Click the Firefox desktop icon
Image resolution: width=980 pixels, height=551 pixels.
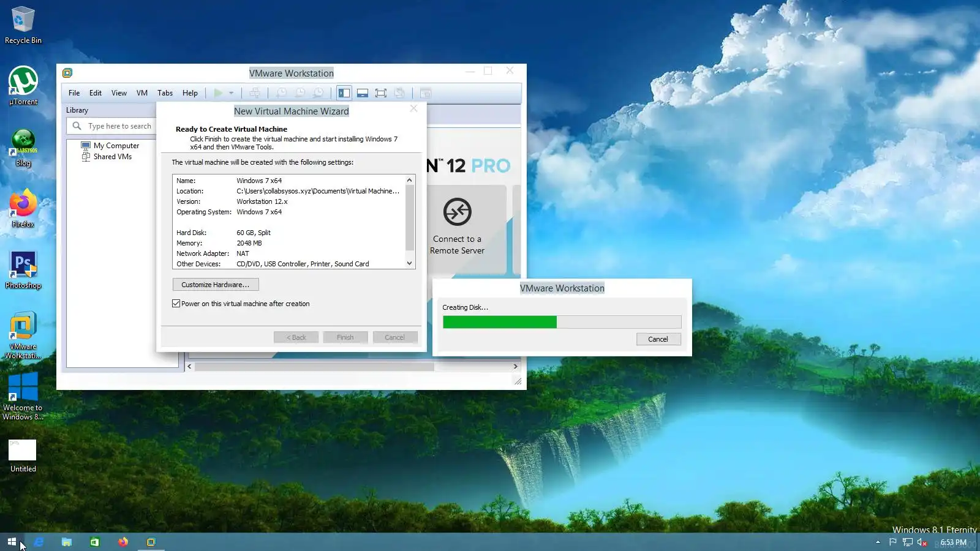(23, 209)
